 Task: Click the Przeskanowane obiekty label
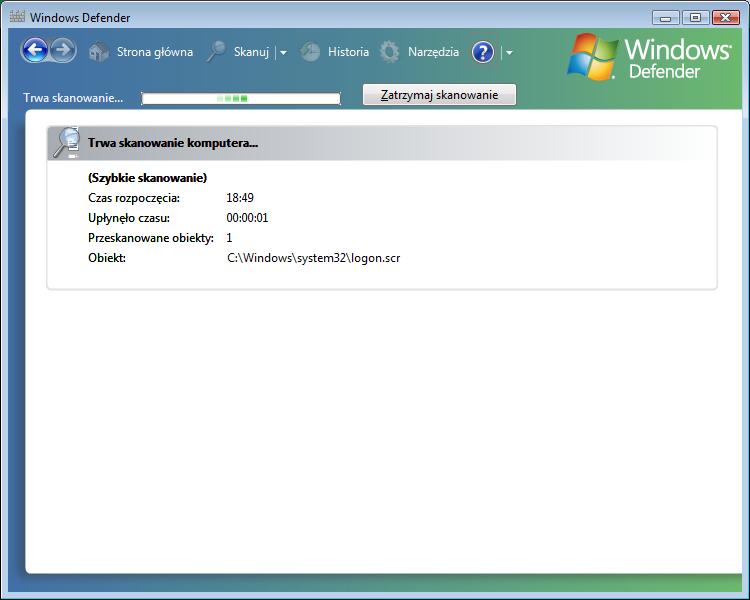point(151,238)
